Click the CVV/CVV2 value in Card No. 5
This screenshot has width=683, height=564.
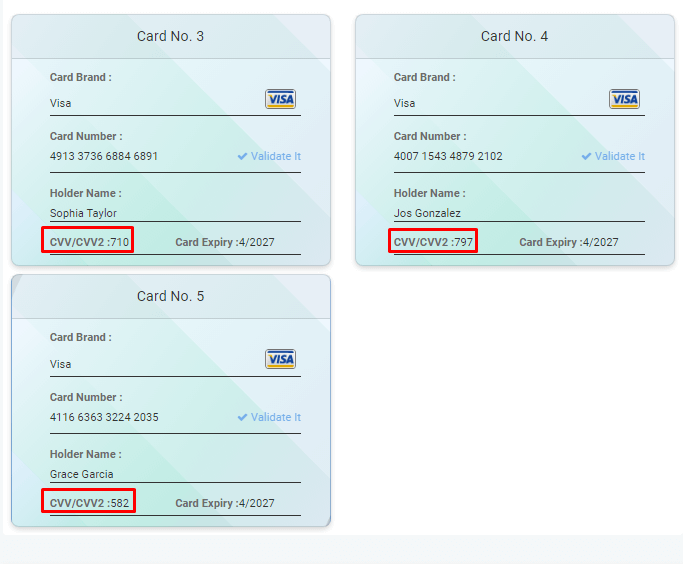click(x=120, y=503)
